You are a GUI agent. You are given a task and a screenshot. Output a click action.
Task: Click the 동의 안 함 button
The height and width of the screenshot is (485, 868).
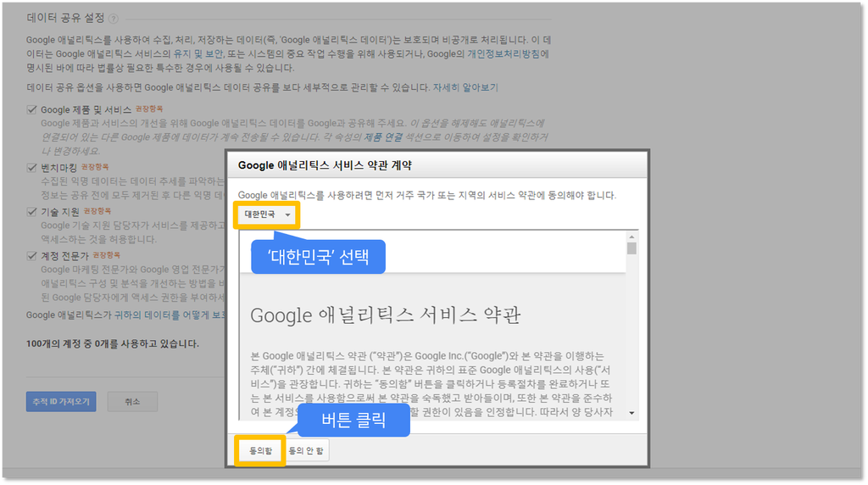(306, 451)
